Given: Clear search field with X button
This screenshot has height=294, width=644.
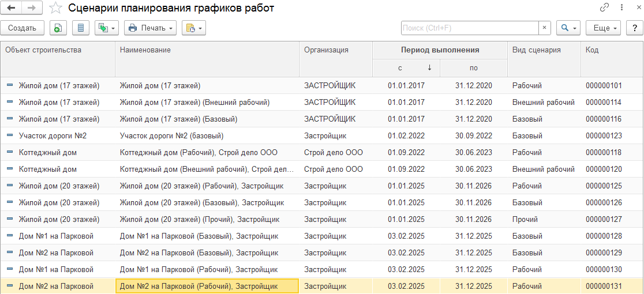Looking at the screenshot, I should pos(544,28).
